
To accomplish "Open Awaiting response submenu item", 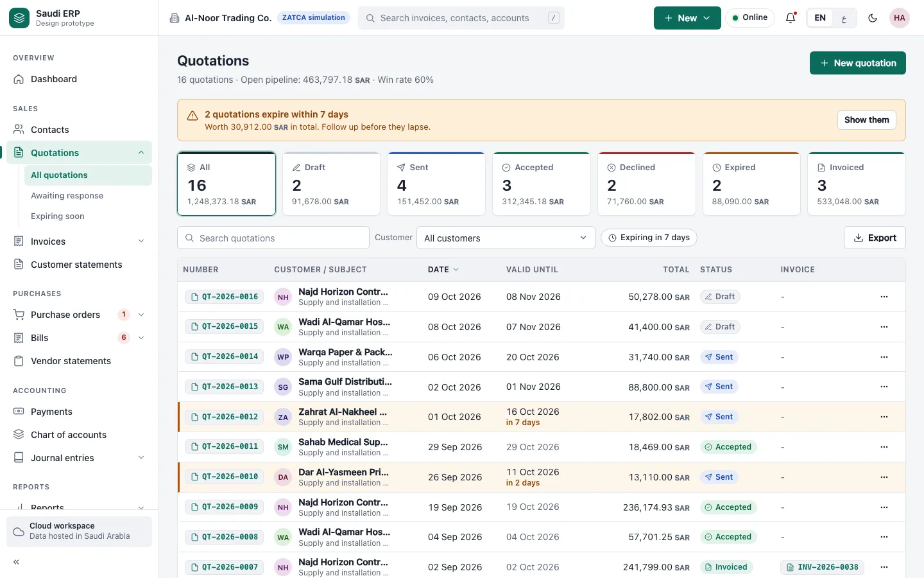I will tap(88, 196).
